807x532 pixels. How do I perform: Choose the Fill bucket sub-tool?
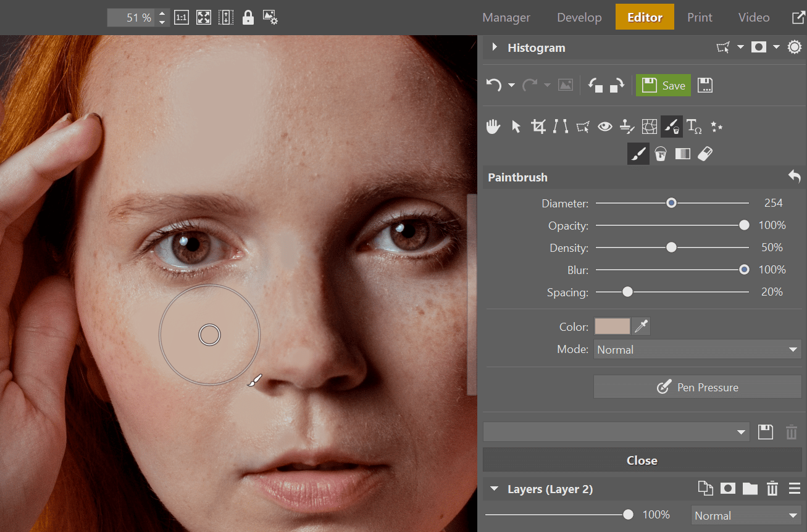tap(660, 154)
